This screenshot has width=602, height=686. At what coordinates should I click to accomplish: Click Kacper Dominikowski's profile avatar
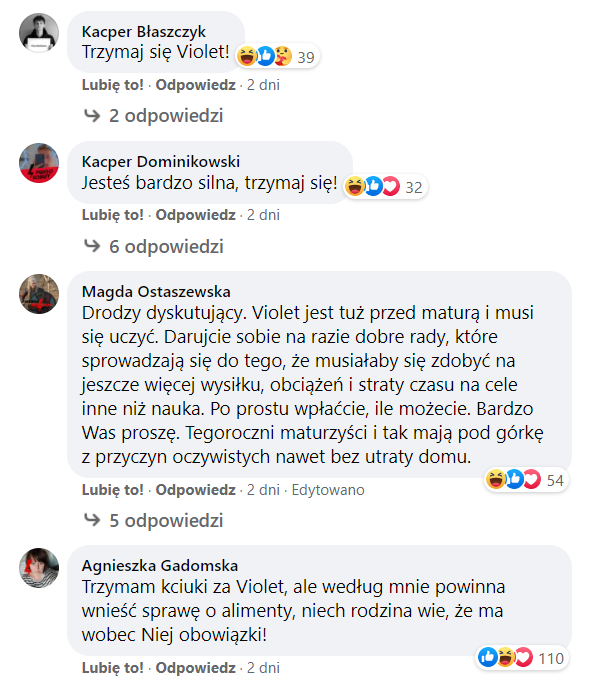coord(40,162)
